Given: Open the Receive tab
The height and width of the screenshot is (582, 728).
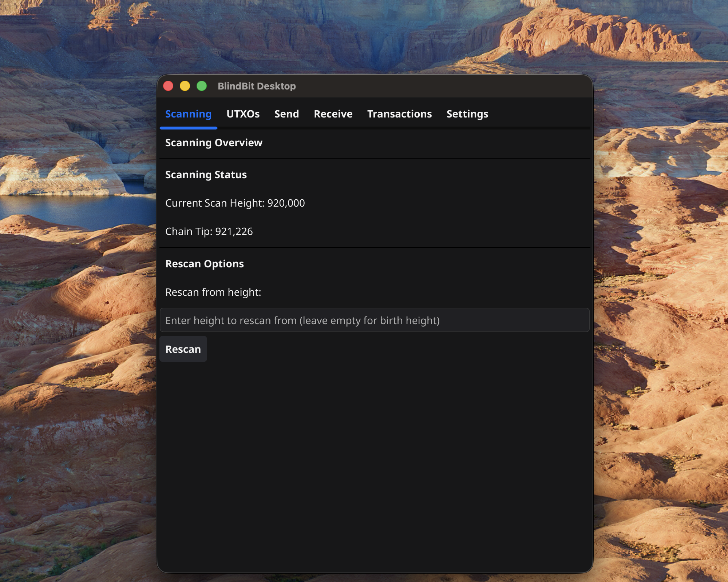Looking at the screenshot, I should pyautogui.click(x=333, y=114).
